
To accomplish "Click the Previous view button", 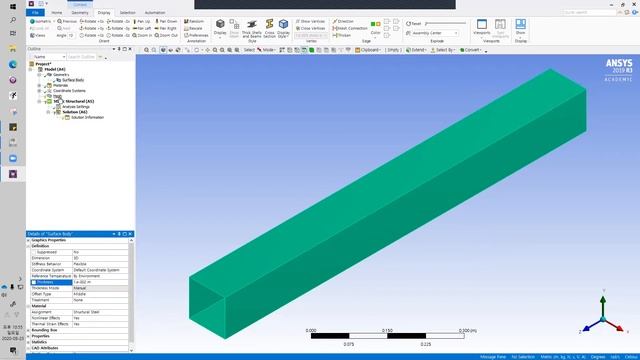I will 67,21.
